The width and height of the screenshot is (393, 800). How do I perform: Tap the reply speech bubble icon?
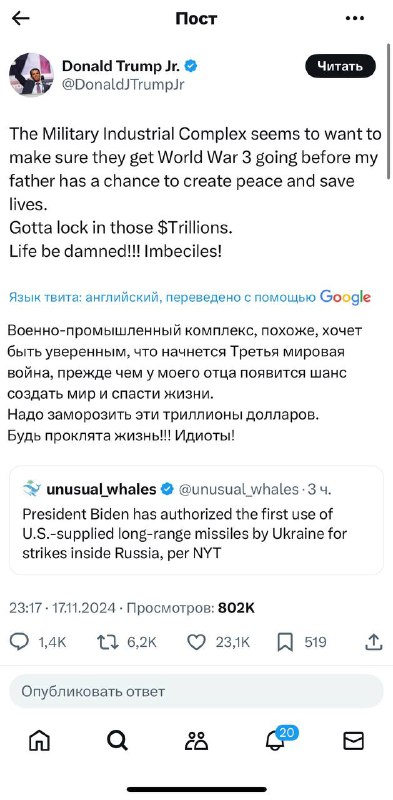[x=19, y=642]
